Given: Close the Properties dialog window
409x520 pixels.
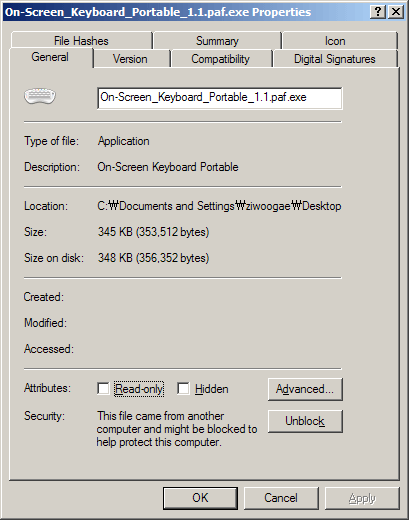Looking at the screenshot, I should (x=396, y=12).
